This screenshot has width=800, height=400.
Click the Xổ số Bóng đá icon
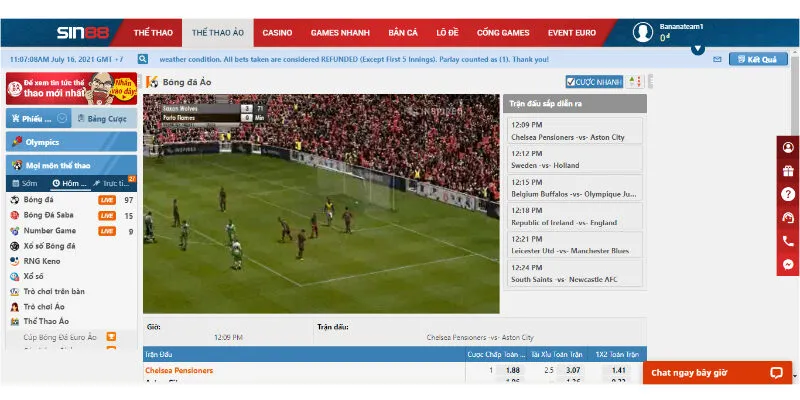pyautogui.click(x=15, y=246)
